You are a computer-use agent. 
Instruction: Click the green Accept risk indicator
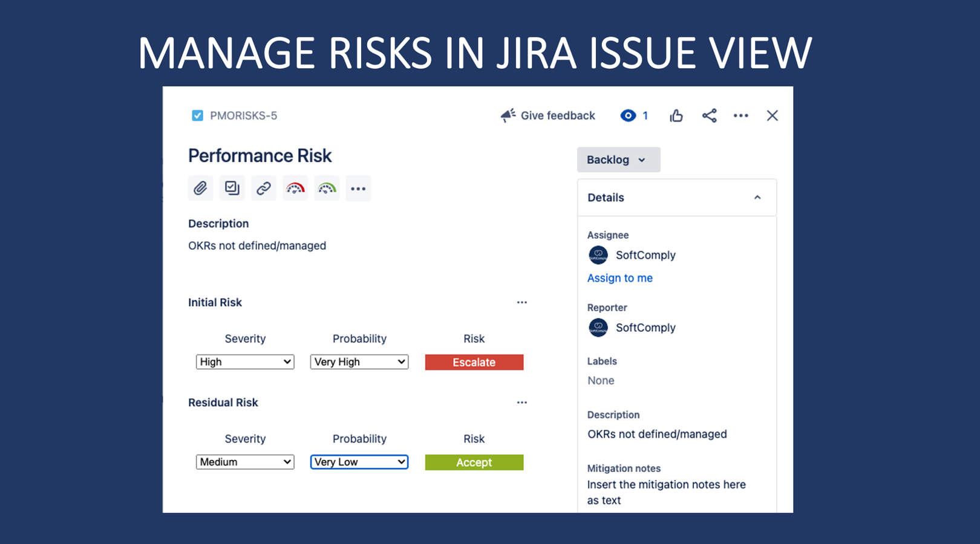point(474,462)
